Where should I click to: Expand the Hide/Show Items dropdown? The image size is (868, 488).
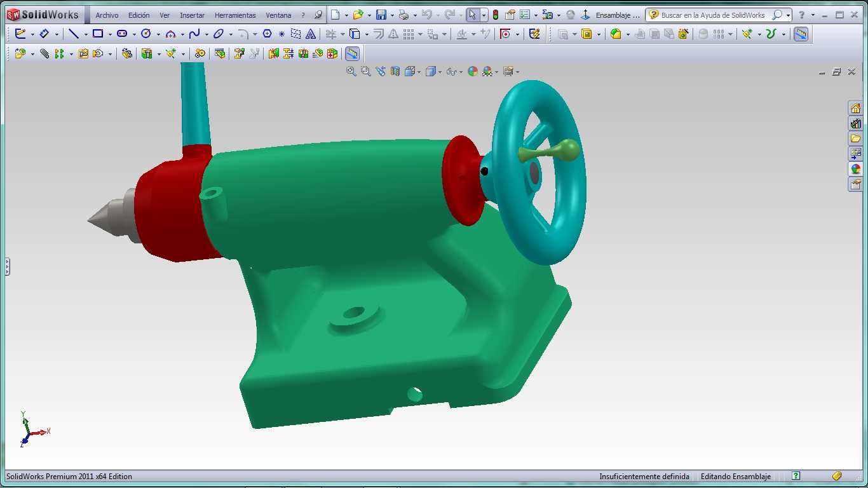point(460,72)
